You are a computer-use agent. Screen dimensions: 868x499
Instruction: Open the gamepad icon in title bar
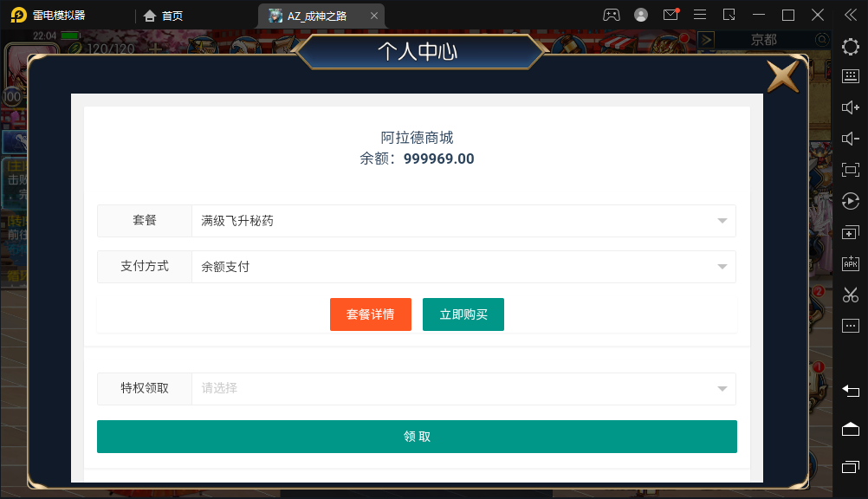[x=612, y=15]
